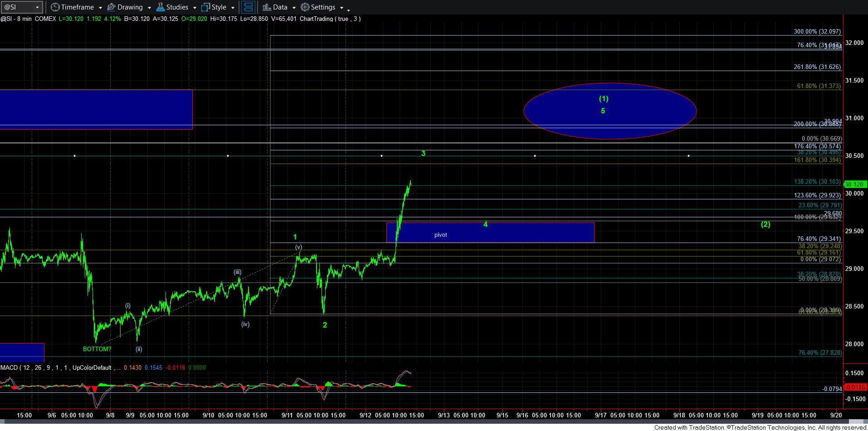
Task: Click the Timeframe clock icon
Action: [55, 7]
